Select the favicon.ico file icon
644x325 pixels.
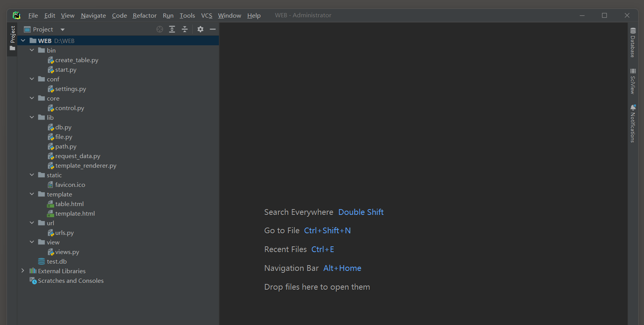50,185
